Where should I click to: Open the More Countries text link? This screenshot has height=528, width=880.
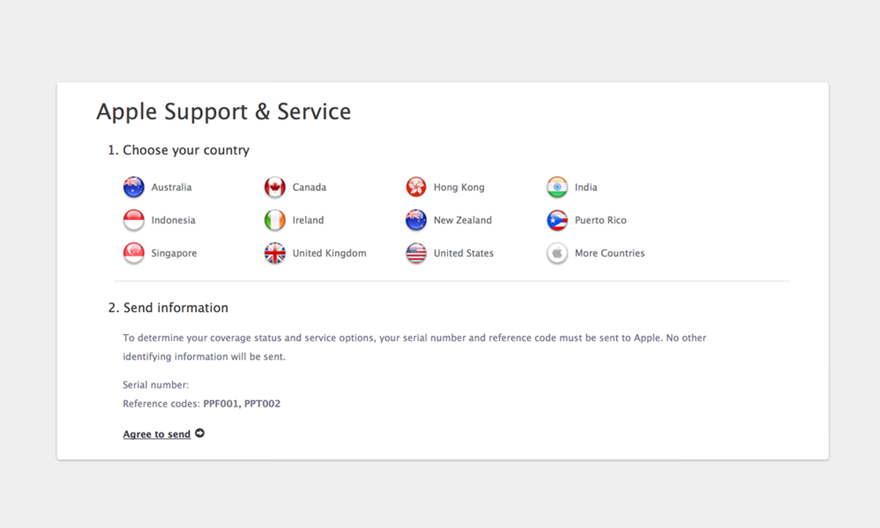point(609,254)
